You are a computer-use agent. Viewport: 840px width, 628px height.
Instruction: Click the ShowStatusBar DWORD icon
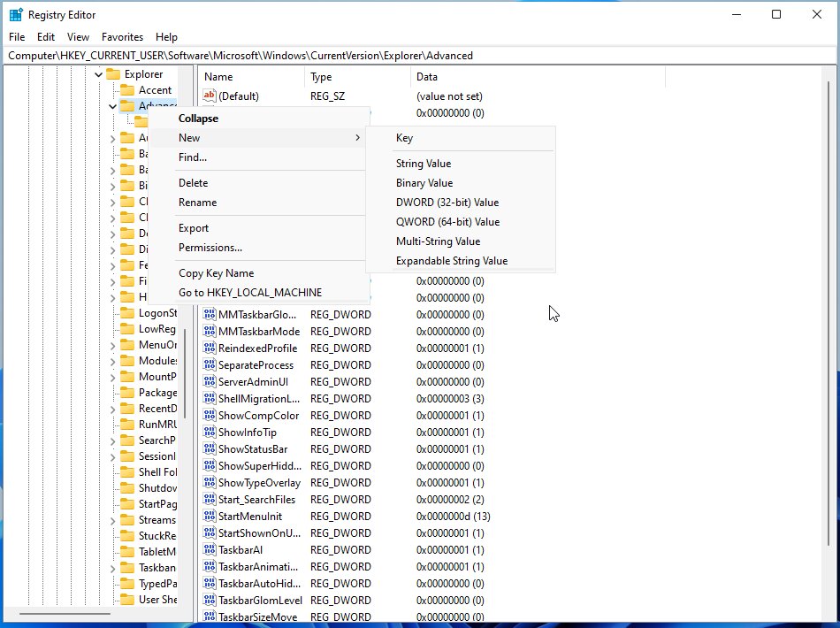pyautogui.click(x=209, y=449)
